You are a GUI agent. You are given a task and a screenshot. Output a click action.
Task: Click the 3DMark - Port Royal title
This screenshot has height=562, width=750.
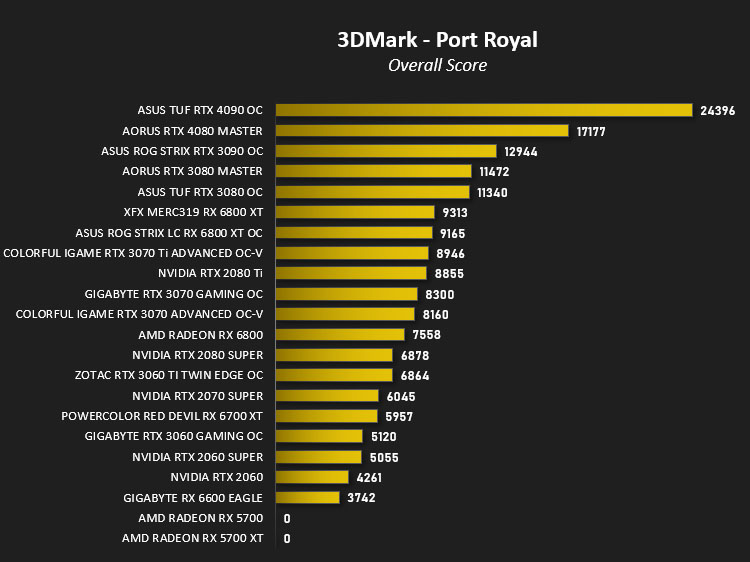(x=437, y=40)
